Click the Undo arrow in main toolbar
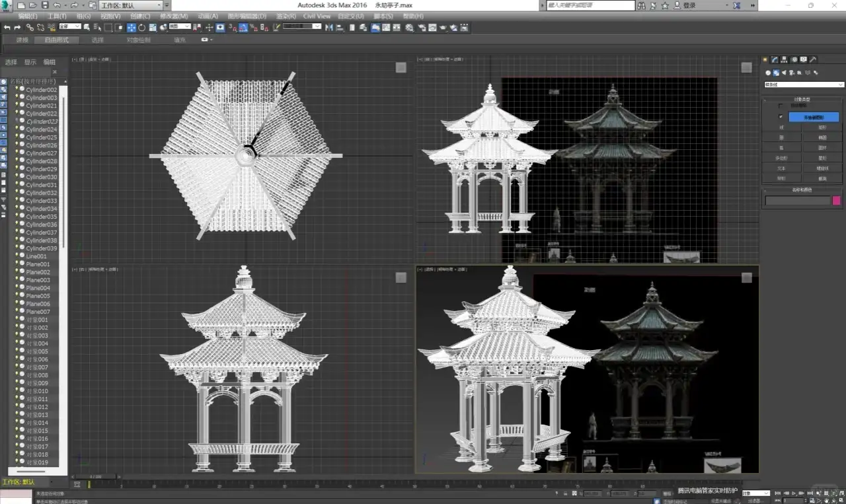This screenshot has width=846, height=504. pyautogui.click(x=7, y=28)
